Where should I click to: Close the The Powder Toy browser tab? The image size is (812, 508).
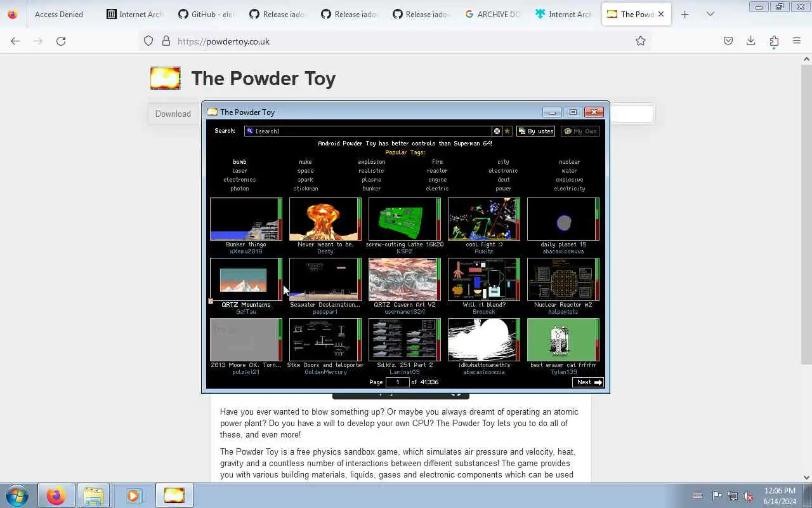(x=661, y=14)
